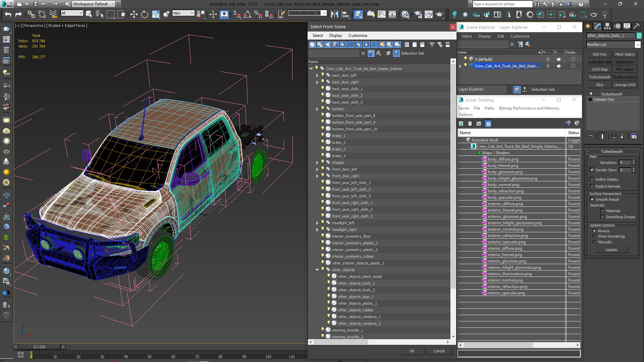The image size is (644, 362).
Task: Click the teal light bulb toolbar icon
Action: 454,14
